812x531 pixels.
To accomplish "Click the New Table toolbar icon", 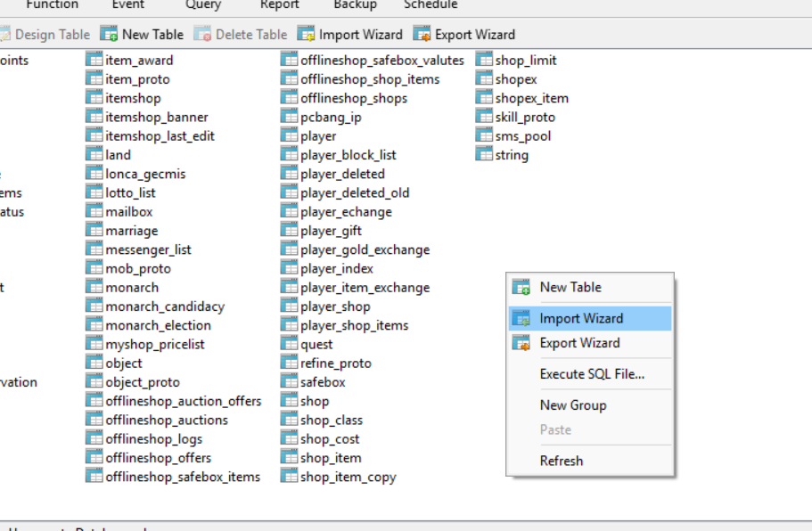I will [x=109, y=35].
